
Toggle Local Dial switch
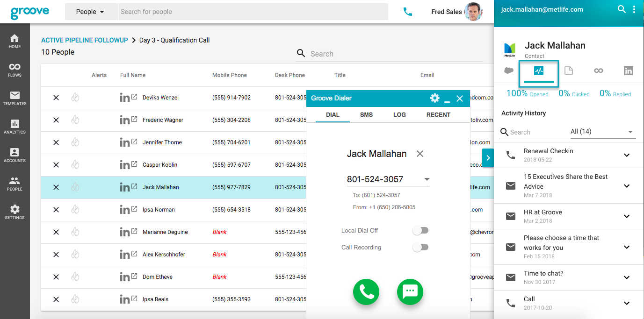(420, 230)
